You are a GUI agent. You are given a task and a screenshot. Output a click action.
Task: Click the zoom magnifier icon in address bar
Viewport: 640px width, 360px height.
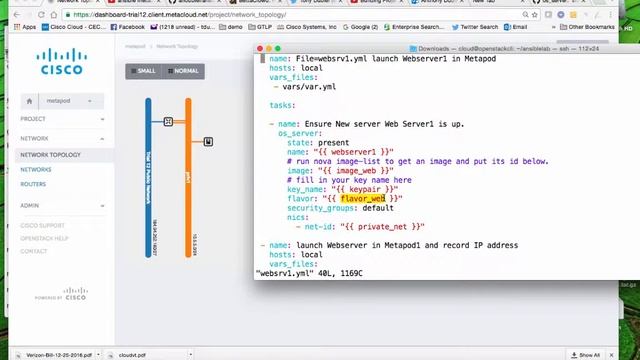coord(525,15)
